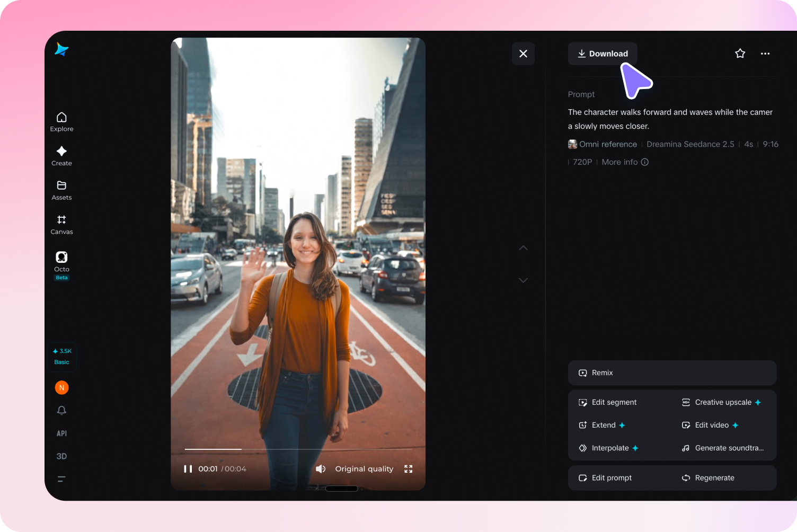The image size is (797, 532).
Task: Open the Octo Beta assistant
Action: click(x=61, y=266)
